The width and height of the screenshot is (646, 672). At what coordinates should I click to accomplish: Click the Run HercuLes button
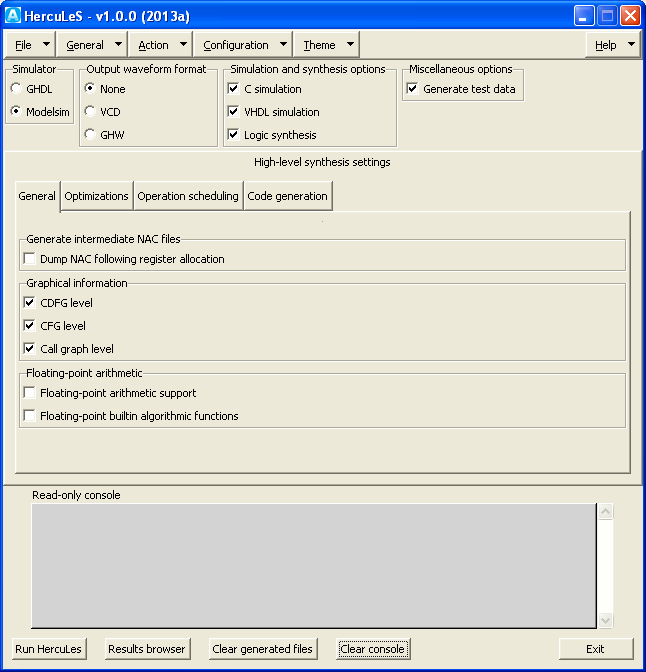48,649
